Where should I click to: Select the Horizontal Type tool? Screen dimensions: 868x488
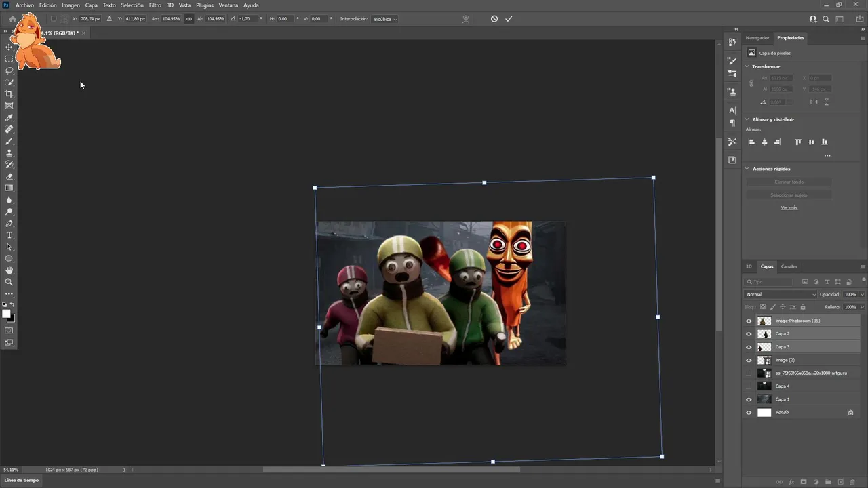point(9,235)
